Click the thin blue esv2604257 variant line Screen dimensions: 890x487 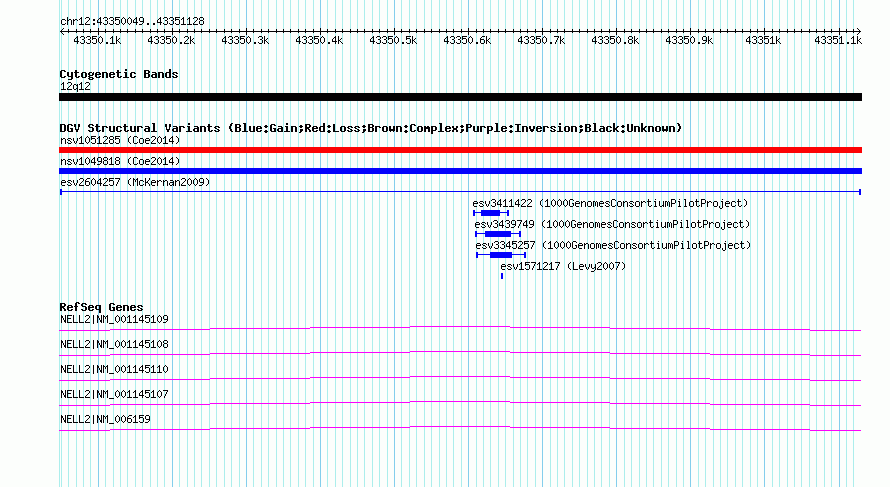click(x=460, y=192)
